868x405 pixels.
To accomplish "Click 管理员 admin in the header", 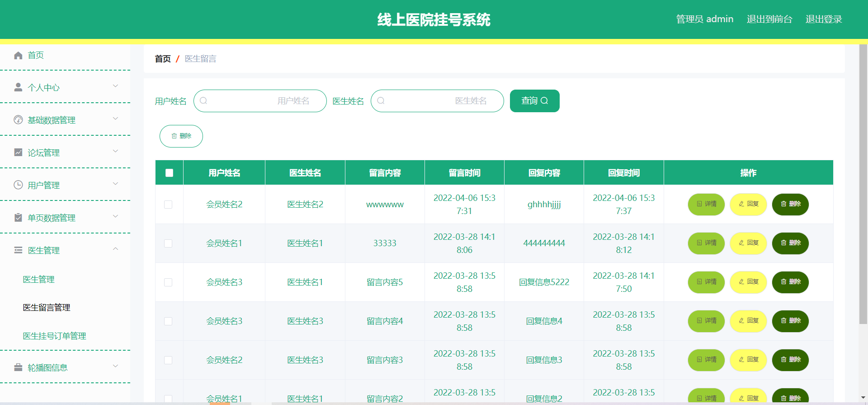I will 704,19.
